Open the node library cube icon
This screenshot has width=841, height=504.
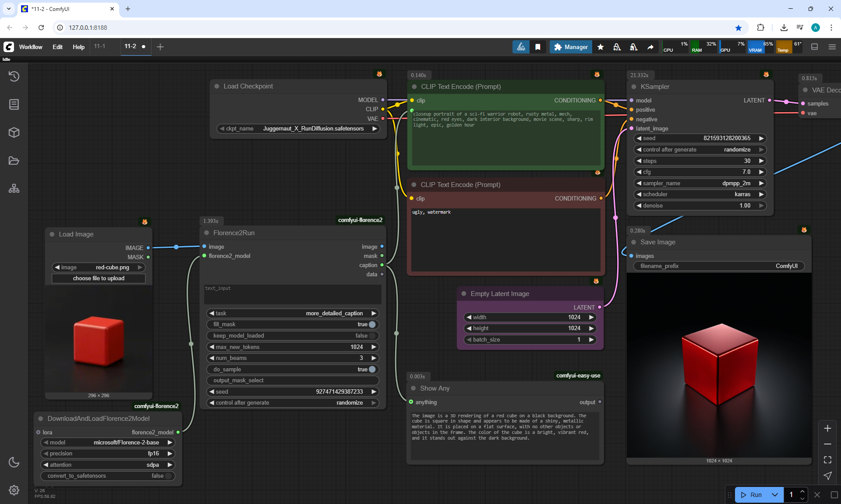pos(14,132)
